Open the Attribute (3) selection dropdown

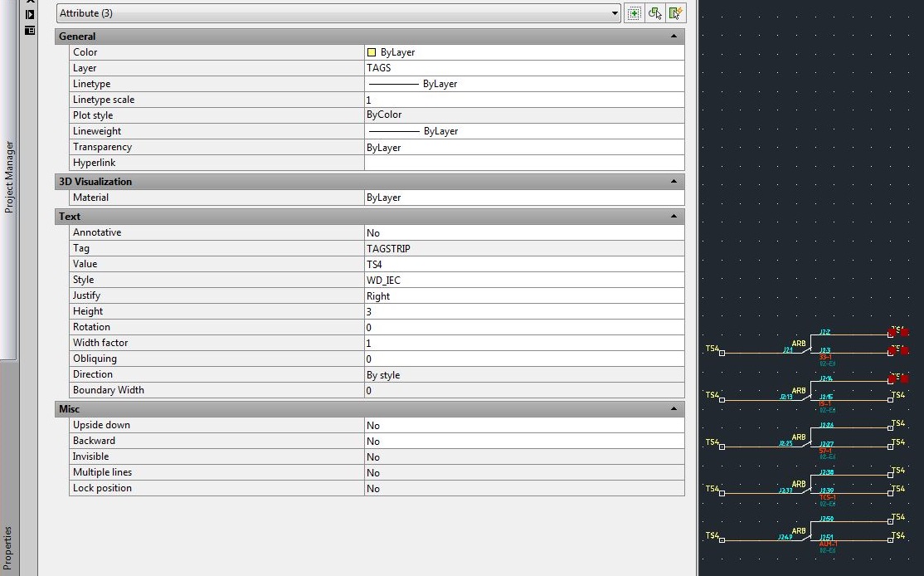(614, 12)
